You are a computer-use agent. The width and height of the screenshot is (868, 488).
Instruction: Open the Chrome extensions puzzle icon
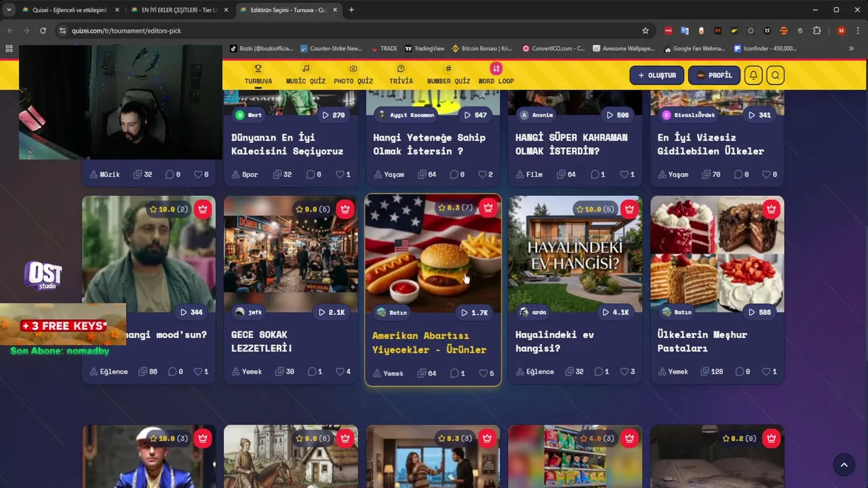click(x=816, y=30)
